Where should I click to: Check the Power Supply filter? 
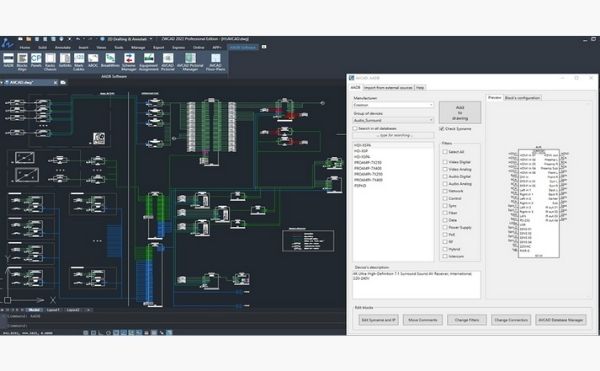coord(445,228)
